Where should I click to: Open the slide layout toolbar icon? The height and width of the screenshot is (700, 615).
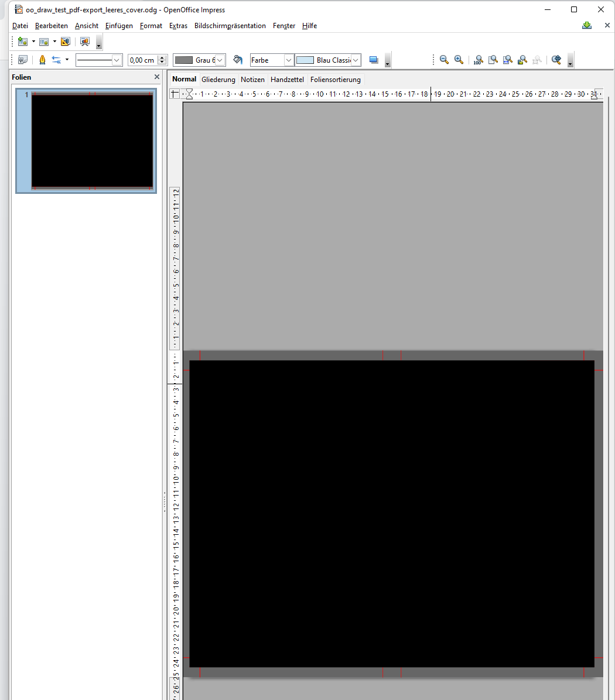click(x=45, y=42)
